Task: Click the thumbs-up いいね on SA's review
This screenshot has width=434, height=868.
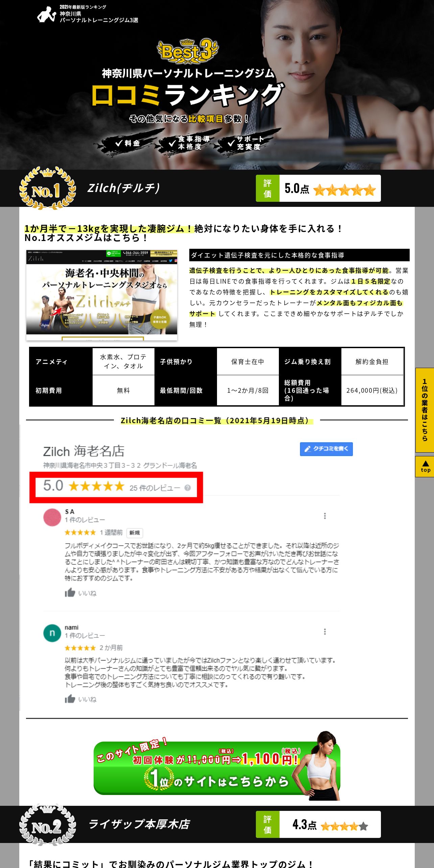Action: pos(80,593)
